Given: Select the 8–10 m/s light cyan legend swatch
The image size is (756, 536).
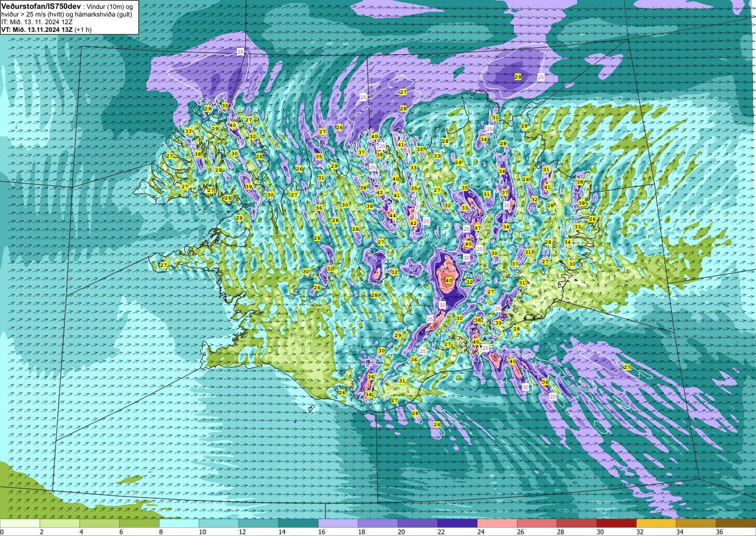Looking at the screenshot, I should pos(179,523).
